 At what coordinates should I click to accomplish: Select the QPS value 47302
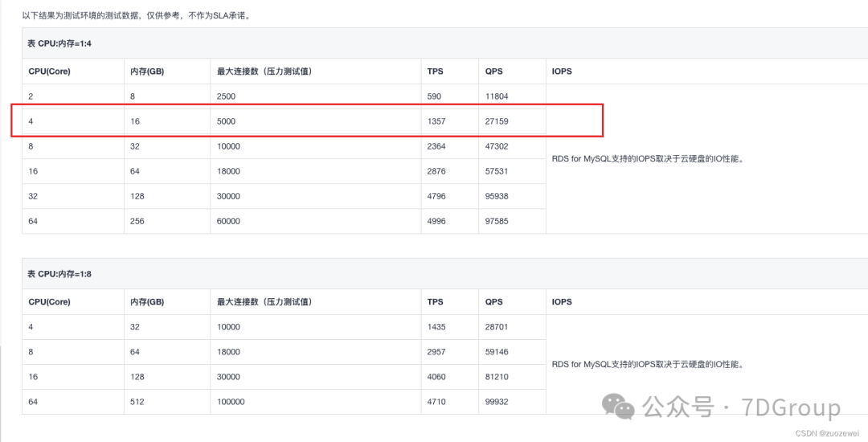[497, 146]
